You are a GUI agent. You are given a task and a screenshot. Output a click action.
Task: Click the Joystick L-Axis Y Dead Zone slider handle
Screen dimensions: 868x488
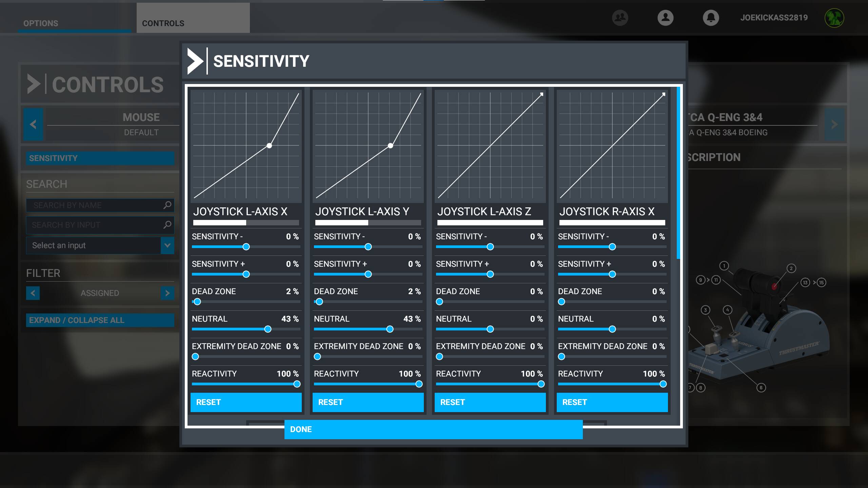319,302
